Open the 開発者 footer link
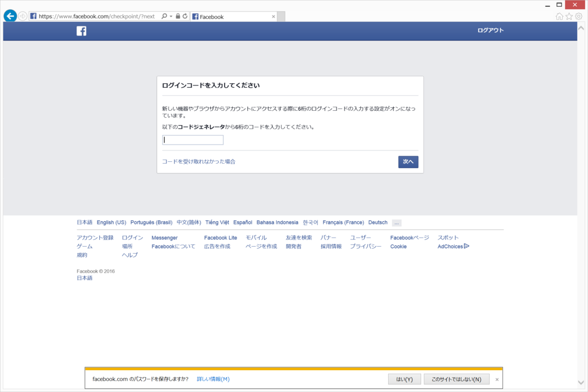 [x=293, y=246]
